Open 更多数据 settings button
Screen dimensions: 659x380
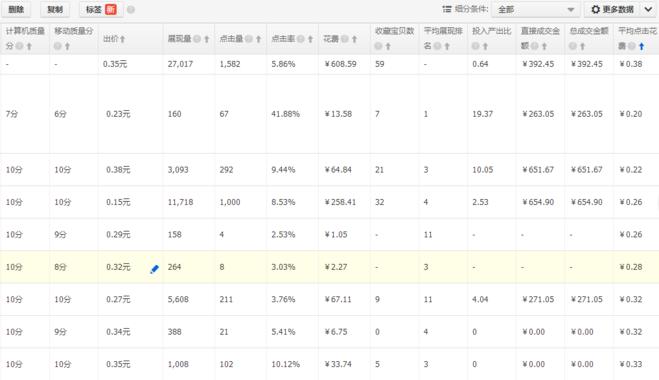pos(612,9)
